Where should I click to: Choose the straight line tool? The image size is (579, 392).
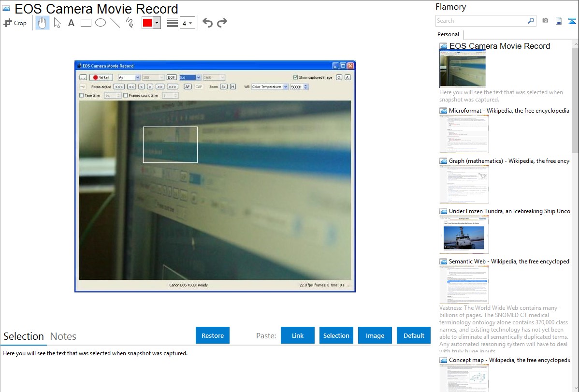tap(115, 23)
